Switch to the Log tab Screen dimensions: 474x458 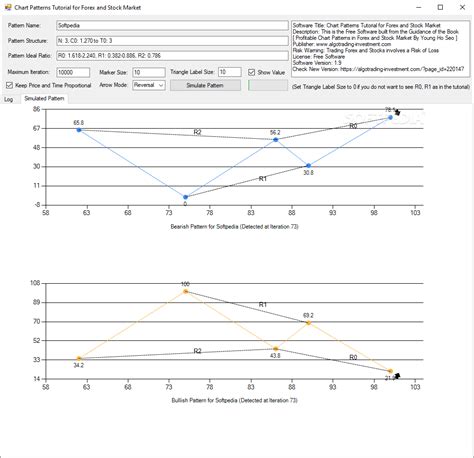9,99
